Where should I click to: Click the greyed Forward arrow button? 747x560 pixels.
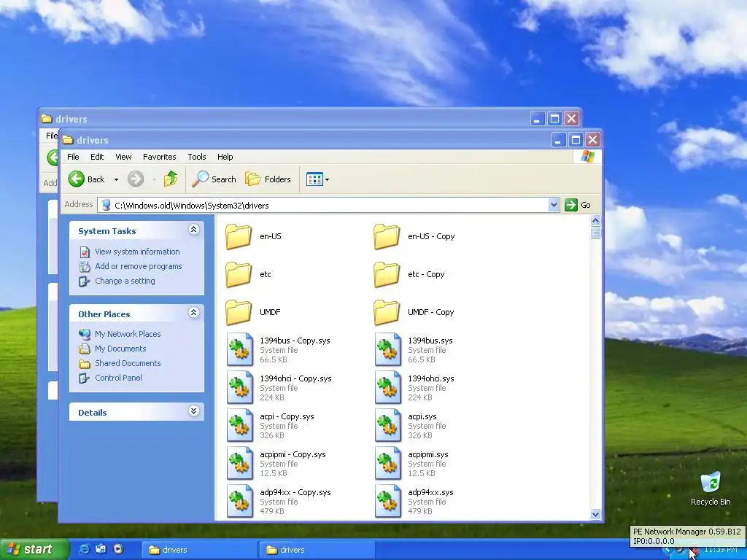[136, 179]
